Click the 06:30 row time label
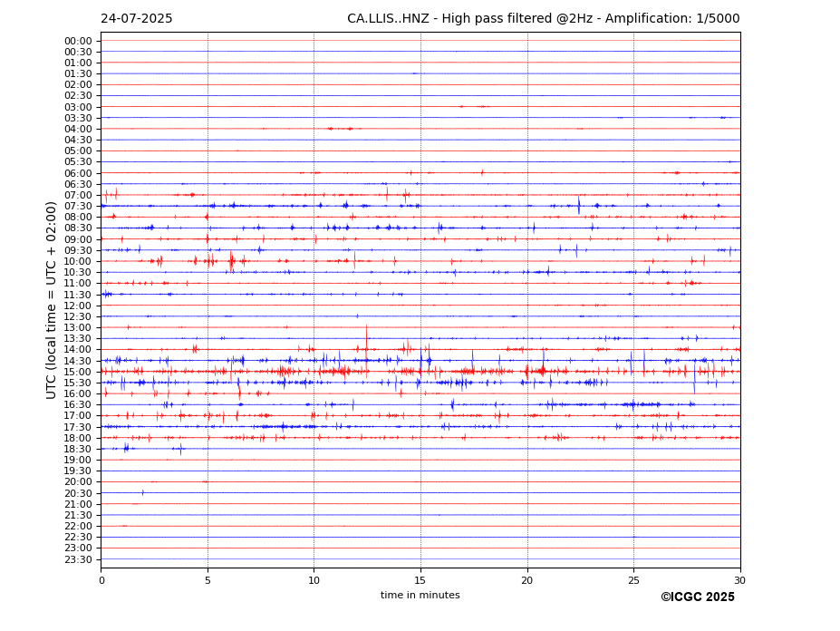Screen dimensions: 840x631 point(78,184)
